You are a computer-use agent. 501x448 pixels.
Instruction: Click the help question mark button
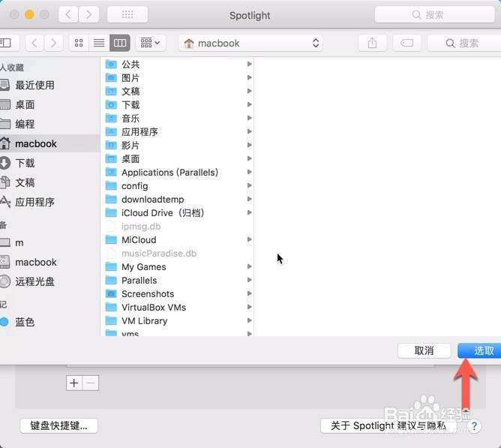pos(474,426)
